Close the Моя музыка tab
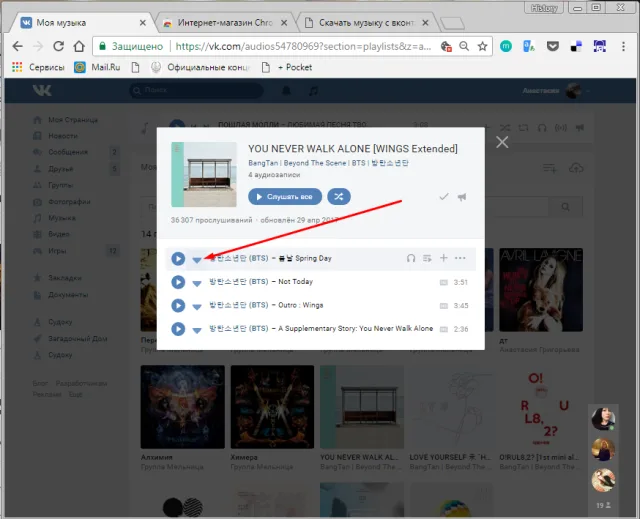Image resolution: width=640 pixels, height=519 pixels. [x=142, y=23]
